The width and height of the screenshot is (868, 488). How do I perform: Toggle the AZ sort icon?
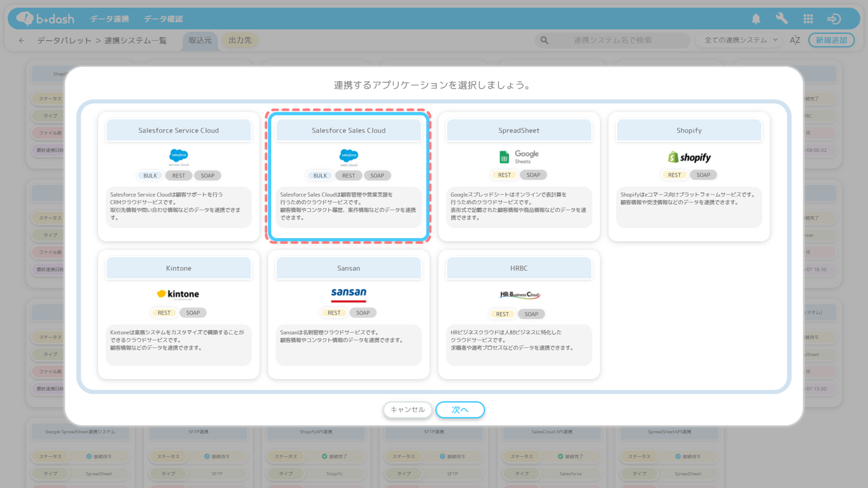795,40
